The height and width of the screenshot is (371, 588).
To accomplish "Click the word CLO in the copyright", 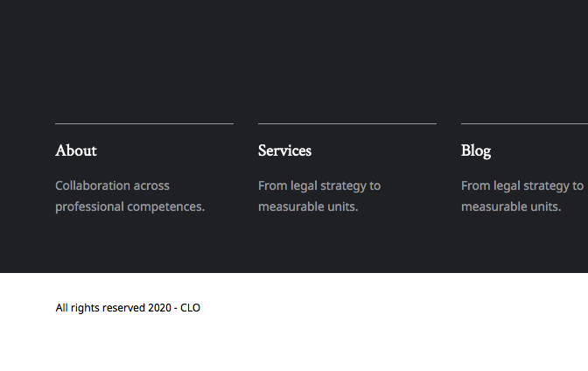I will pyautogui.click(x=191, y=308).
